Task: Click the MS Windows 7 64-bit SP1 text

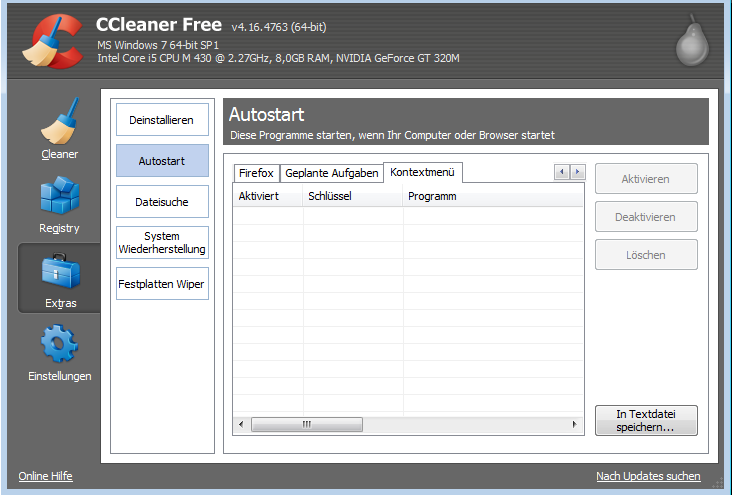Action: point(158,45)
